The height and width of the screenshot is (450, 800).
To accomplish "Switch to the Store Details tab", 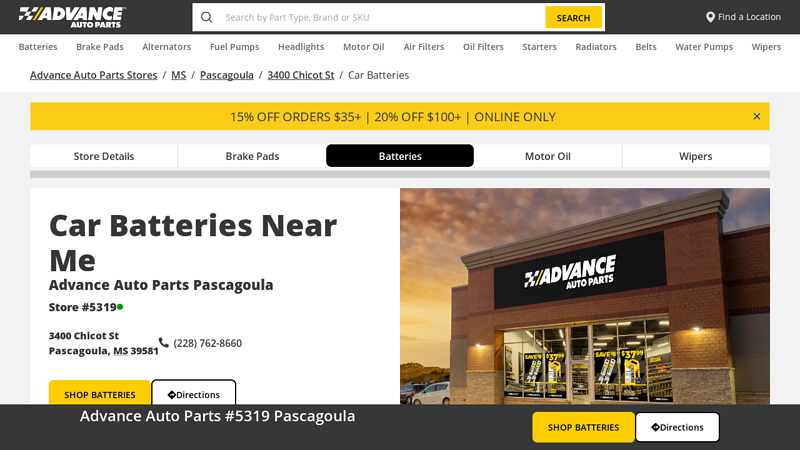I will [104, 156].
